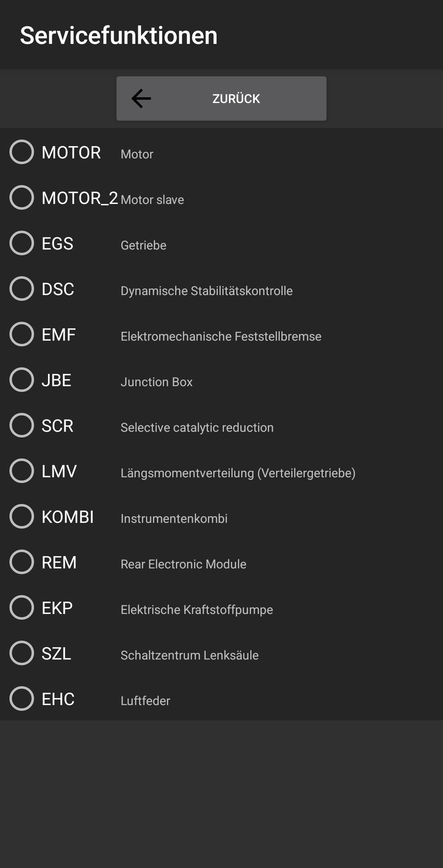
Task: Select EKP fuel pump radio button
Action: tap(22, 607)
